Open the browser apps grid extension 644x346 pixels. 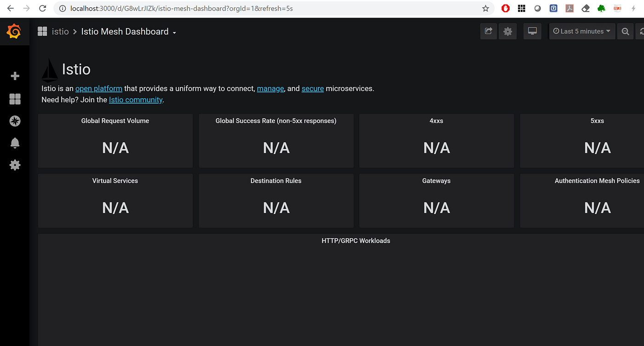[521, 8]
